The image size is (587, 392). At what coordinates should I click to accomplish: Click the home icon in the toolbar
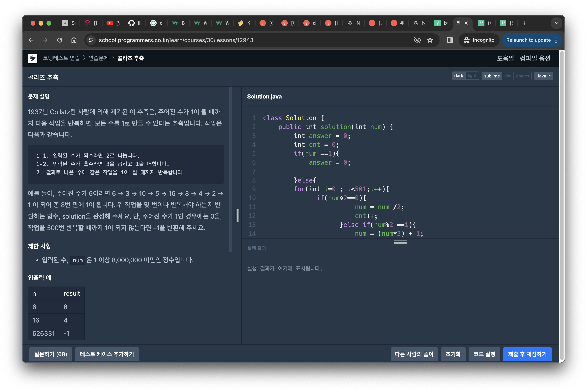[74, 40]
